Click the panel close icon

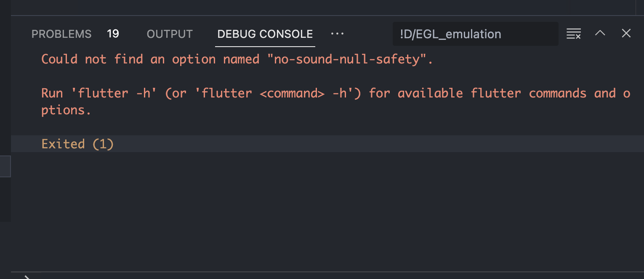click(x=626, y=33)
